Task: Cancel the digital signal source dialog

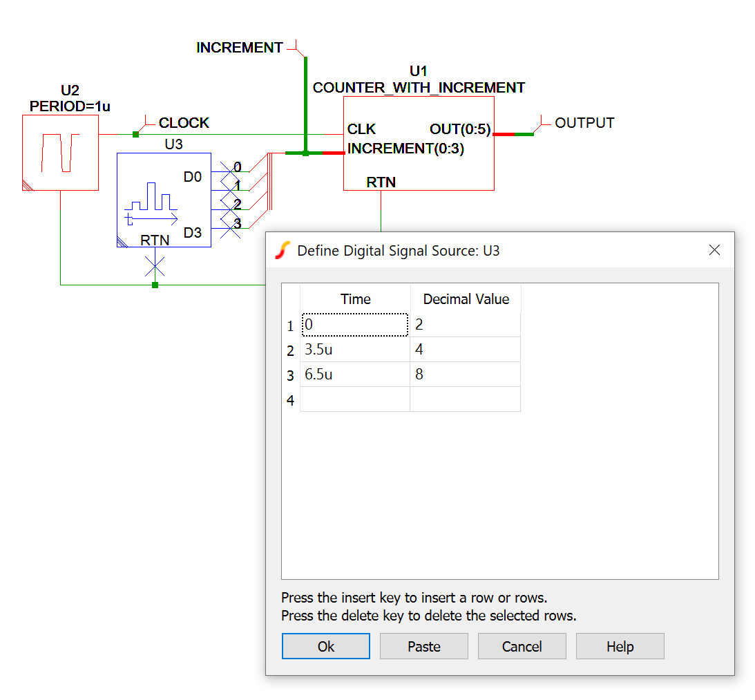Action: tap(522, 646)
